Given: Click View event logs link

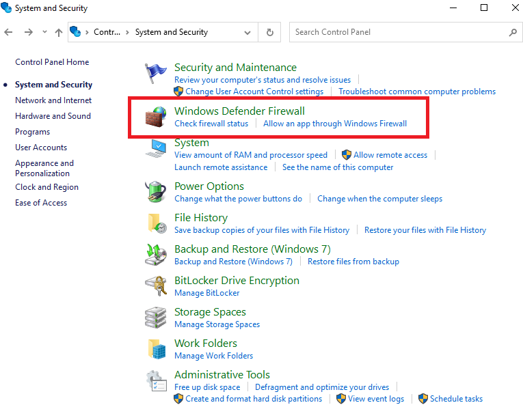Looking at the screenshot, I should point(376,399).
